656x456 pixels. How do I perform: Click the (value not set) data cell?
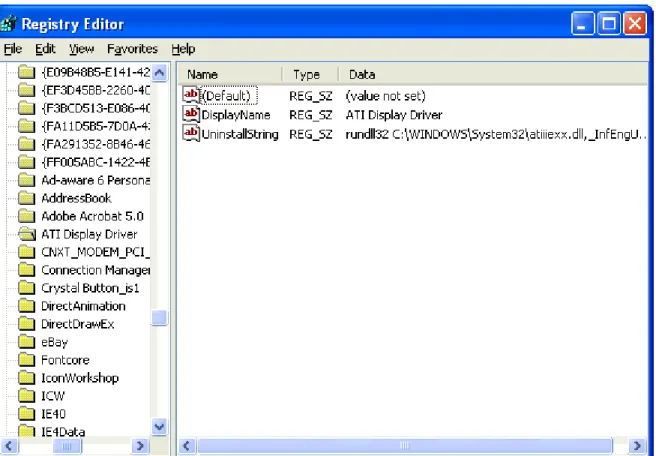(385, 96)
